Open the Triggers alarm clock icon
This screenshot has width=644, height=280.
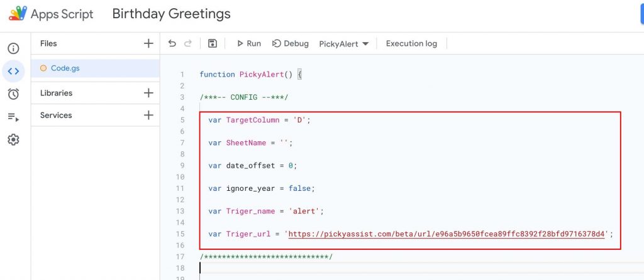coord(14,94)
